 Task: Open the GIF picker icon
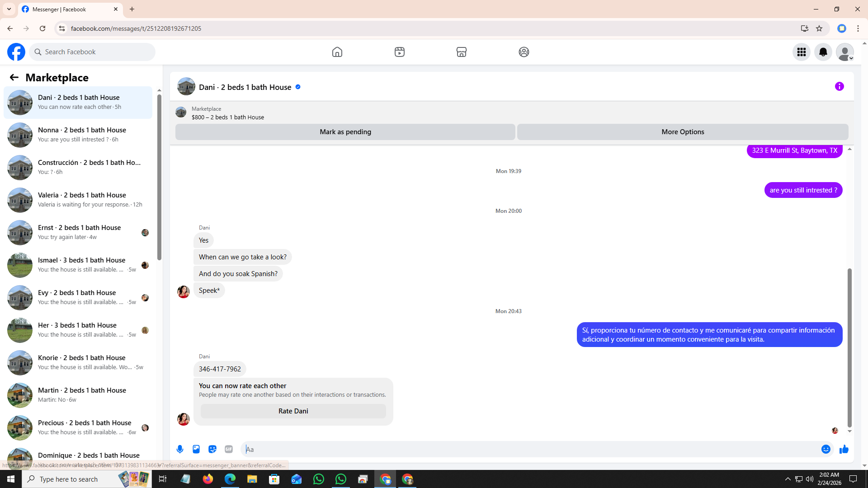[229, 449]
